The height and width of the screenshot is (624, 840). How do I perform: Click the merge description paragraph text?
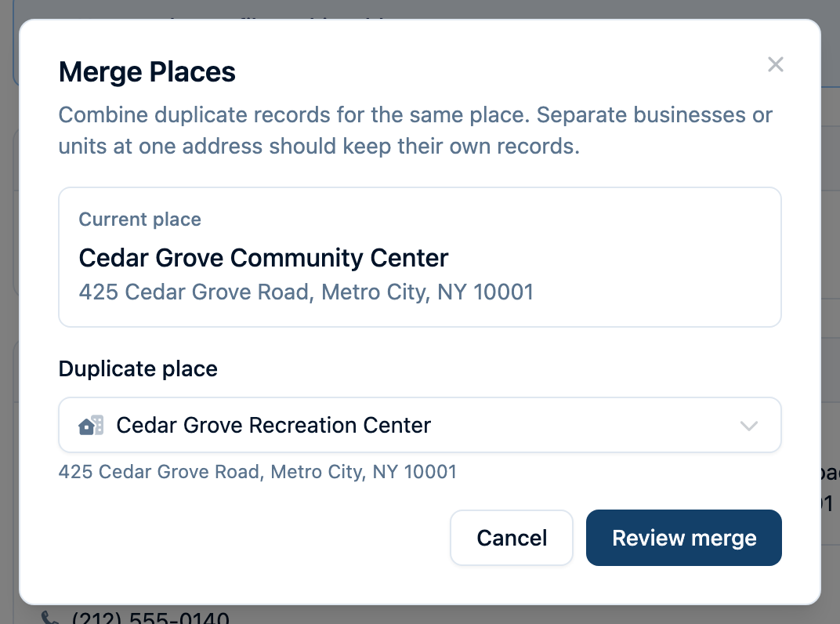415,130
